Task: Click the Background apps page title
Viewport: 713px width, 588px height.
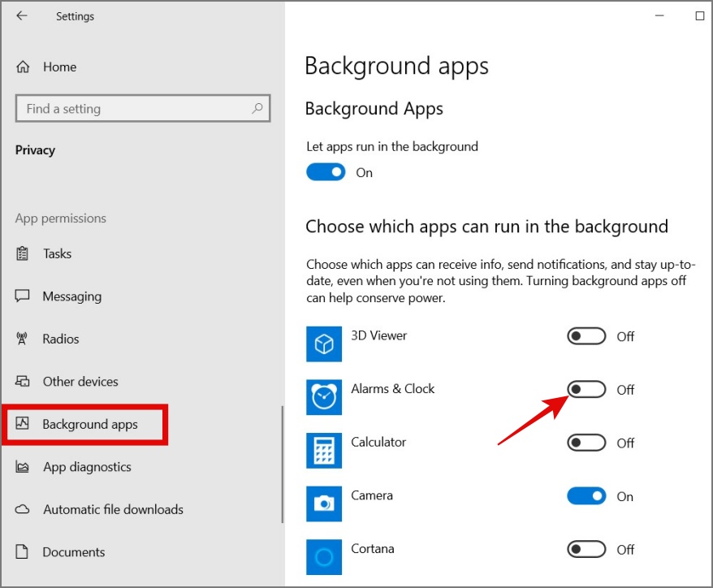Action: tap(396, 67)
